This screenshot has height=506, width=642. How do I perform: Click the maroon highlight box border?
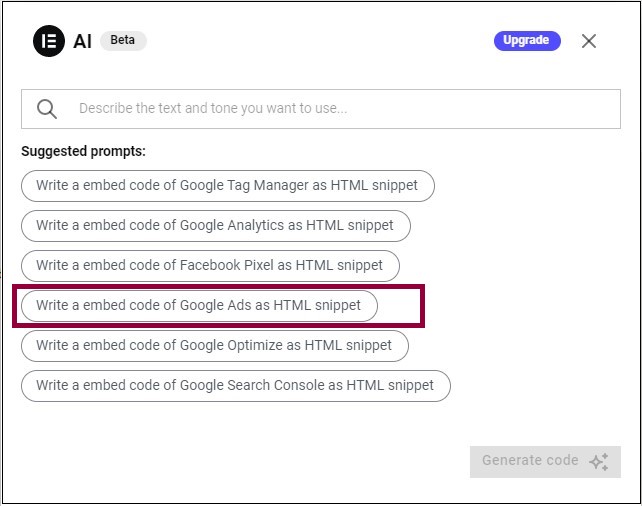pyautogui.click(x=219, y=286)
